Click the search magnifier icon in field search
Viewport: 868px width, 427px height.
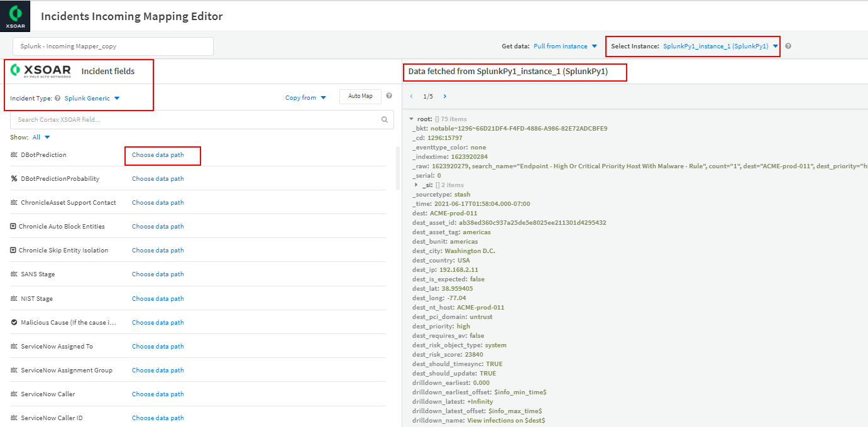pyautogui.click(x=385, y=119)
